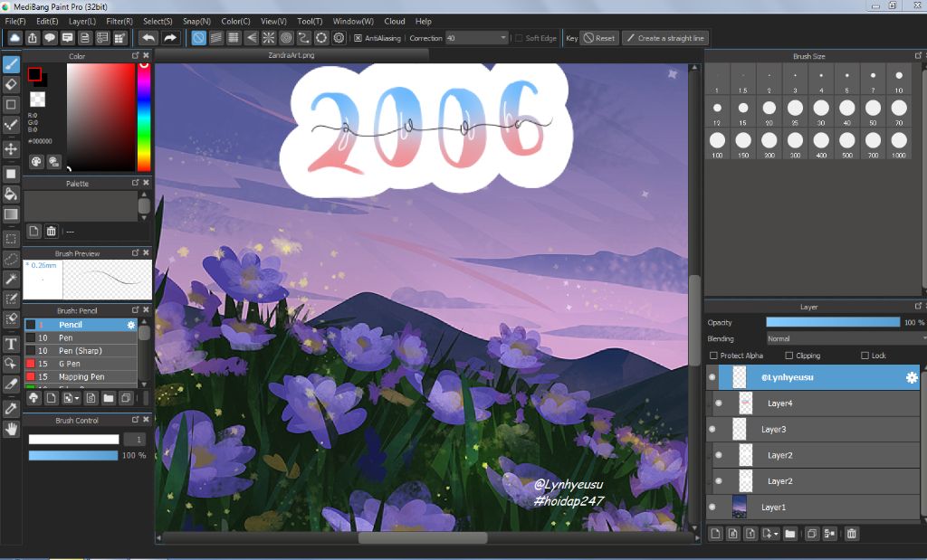927x560 pixels.
Task: Delete layer with trash icon in Layer panel
Action: [851, 534]
